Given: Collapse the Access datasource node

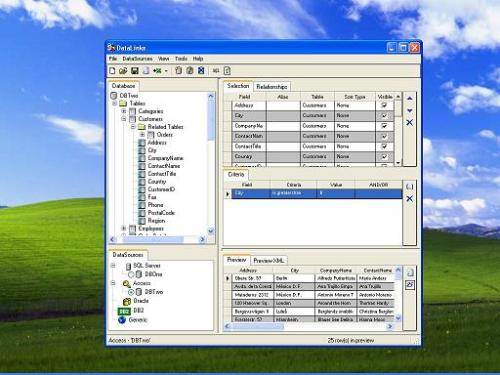Looking at the screenshot, I should click(x=113, y=283).
